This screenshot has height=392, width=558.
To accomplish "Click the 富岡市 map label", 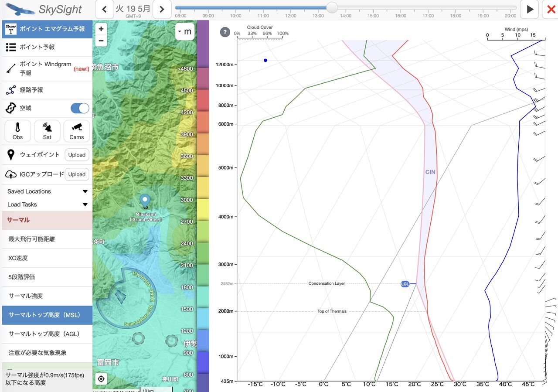I will pyautogui.click(x=108, y=362).
